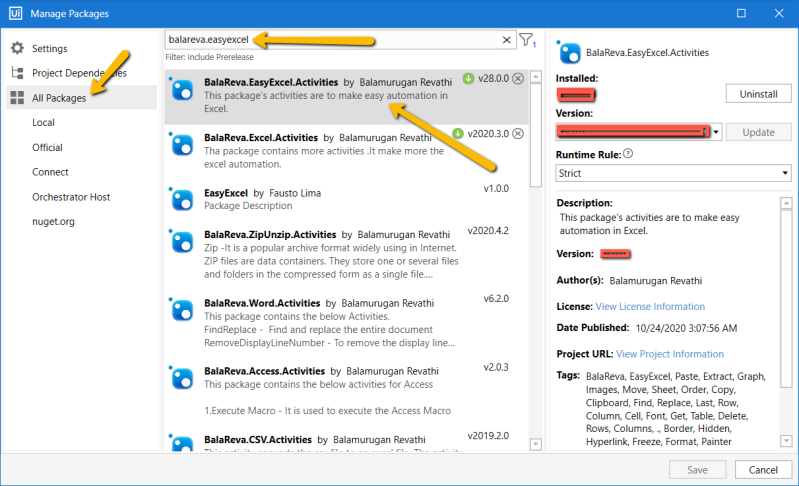Image resolution: width=799 pixels, height=486 pixels.
Task: Click the Project Dependencies tree icon
Action: coord(17,73)
